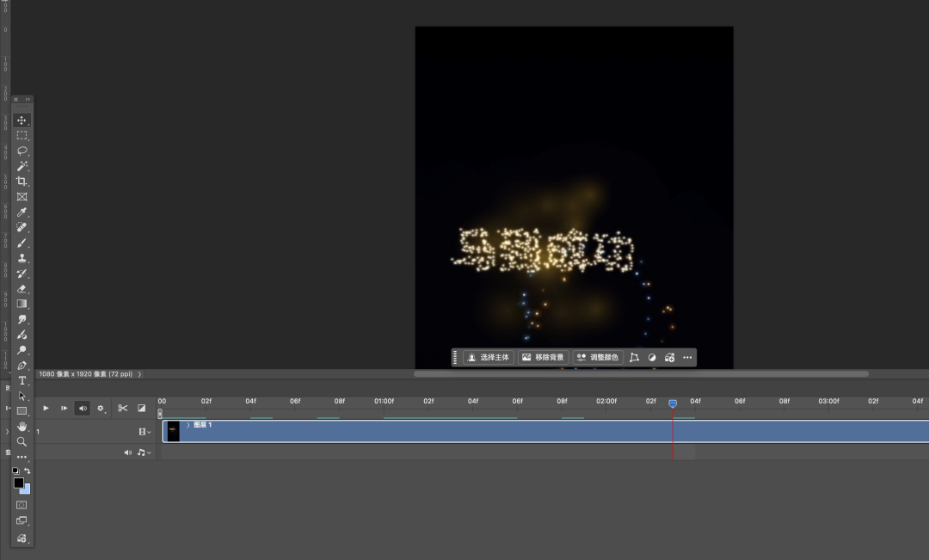This screenshot has width=929, height=560.
Task: Select the Eraser tool
Action: point(22,288)
